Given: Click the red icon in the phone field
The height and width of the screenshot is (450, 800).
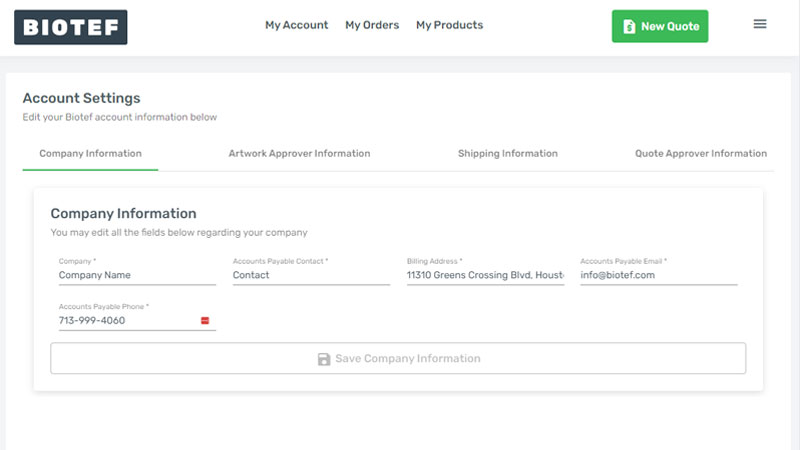Looking at the screenshot, I should pyautogui.click(x=205, y=320).
